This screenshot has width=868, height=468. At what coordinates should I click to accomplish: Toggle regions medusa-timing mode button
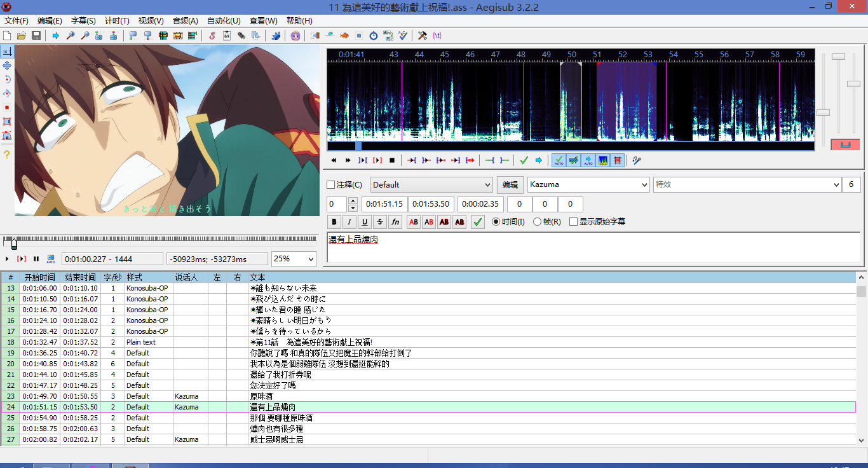[618, 160]
